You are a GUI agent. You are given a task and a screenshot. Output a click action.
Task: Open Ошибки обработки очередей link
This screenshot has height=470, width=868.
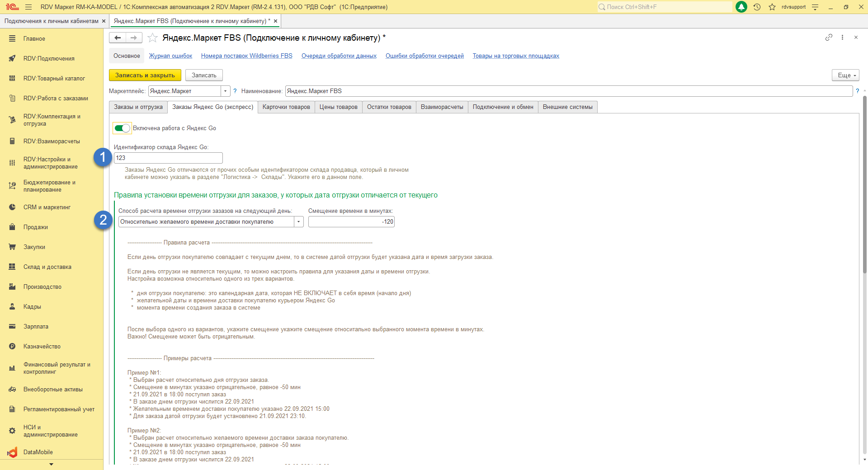pos(425,56)
